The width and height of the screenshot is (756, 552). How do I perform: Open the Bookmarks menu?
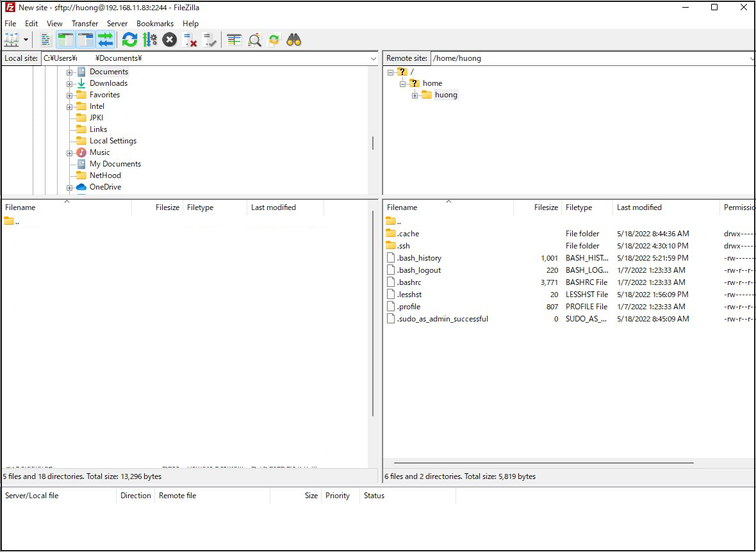point(155,23)
